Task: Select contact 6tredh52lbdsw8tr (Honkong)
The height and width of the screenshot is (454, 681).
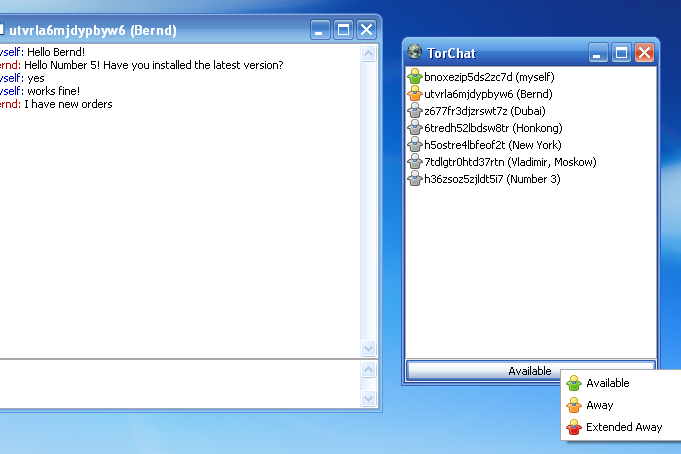Action: tap(493, 128)
